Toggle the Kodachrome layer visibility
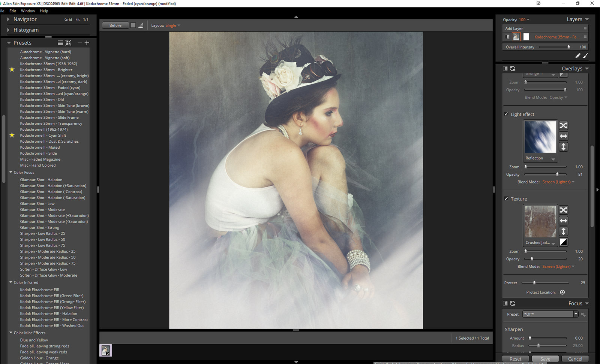Image resolution: width=600 pixels, height=364 pixels. click(x=507, y=37)
